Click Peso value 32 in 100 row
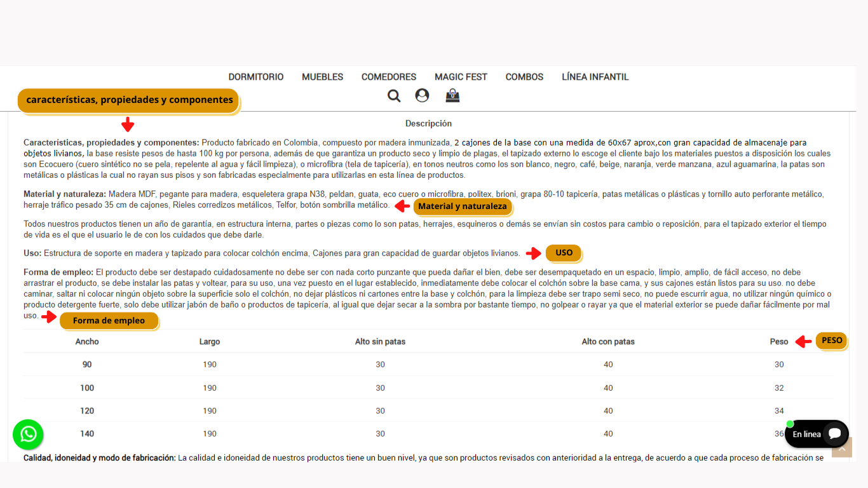 coord(779,388)
